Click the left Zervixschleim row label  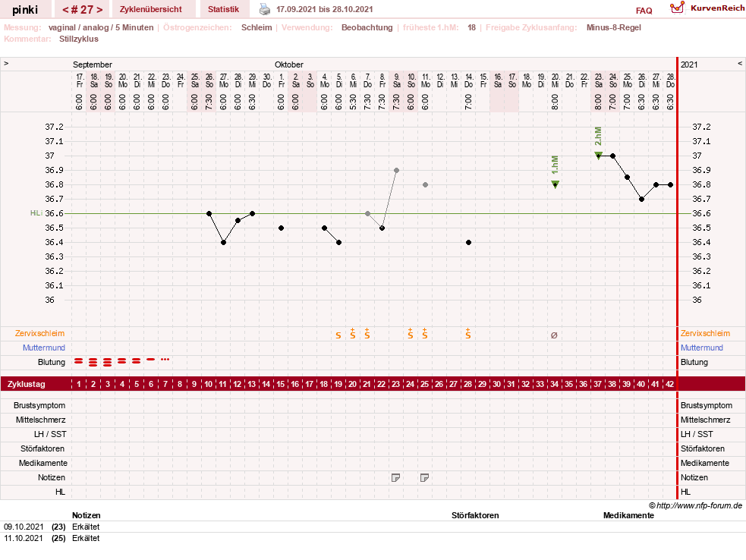coord(39,334)
